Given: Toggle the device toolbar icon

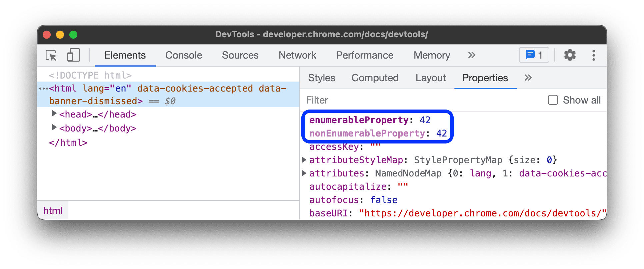Looking at the screenshot, I should point(73,55).
